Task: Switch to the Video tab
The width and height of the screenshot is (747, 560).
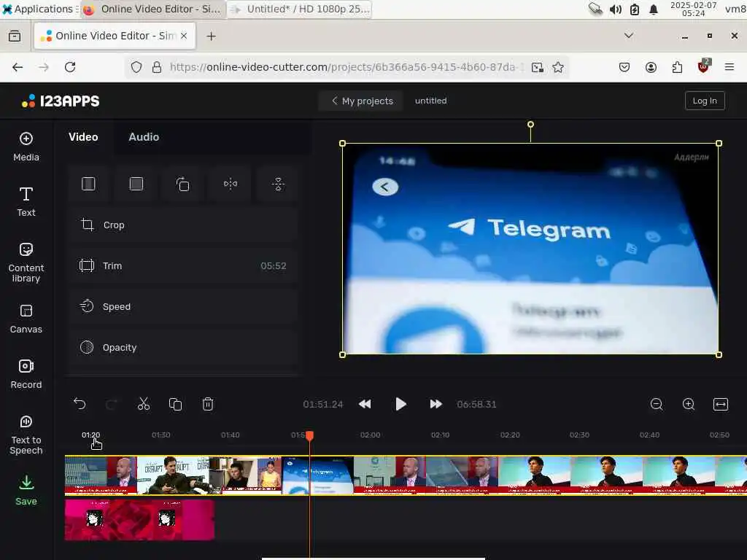Action: [x=83, y=137]
